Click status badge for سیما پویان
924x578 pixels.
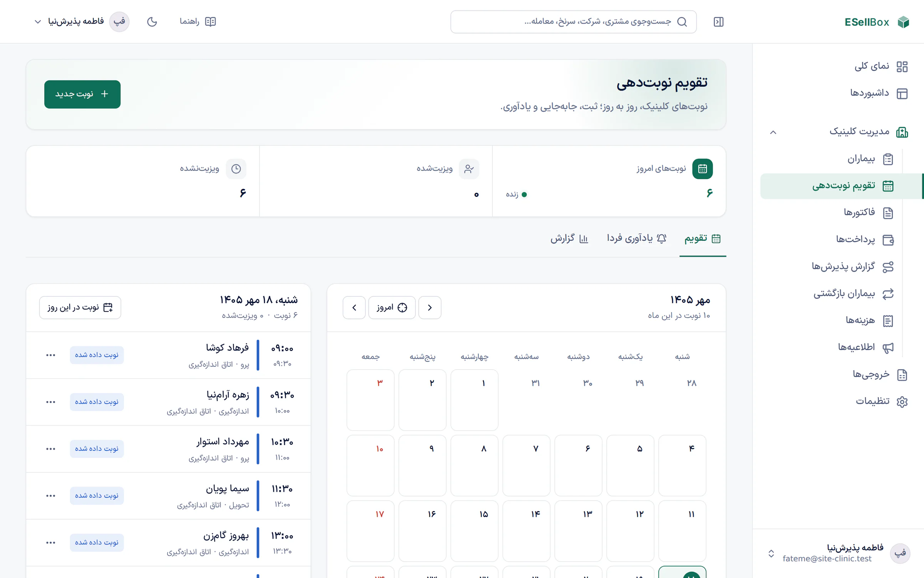[97, 496]
